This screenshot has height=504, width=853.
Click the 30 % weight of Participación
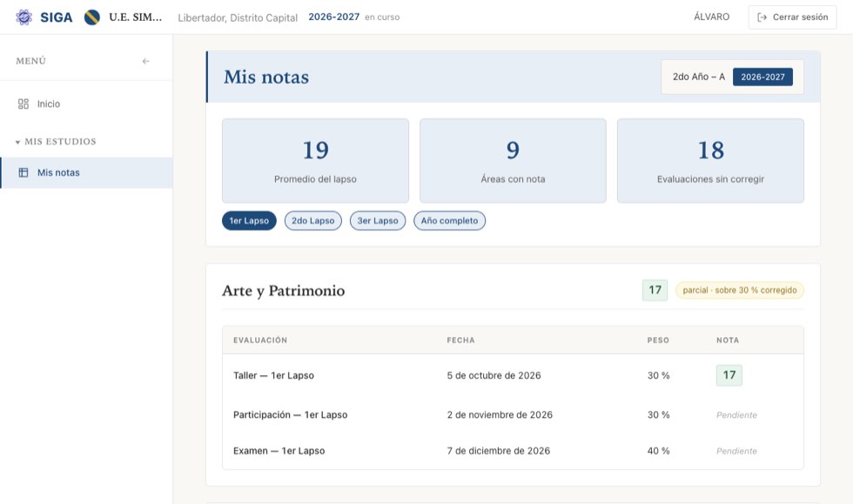(658, 414)
